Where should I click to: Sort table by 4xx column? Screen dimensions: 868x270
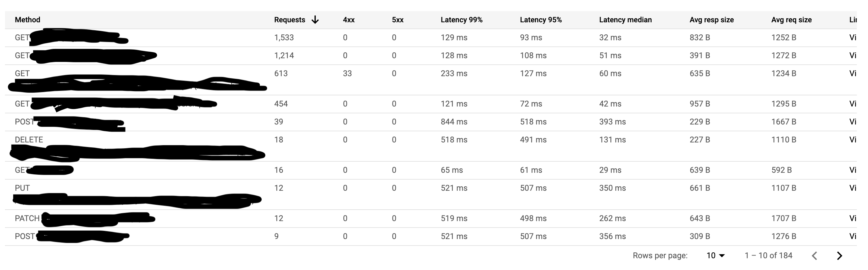click(x=349, y=20)
